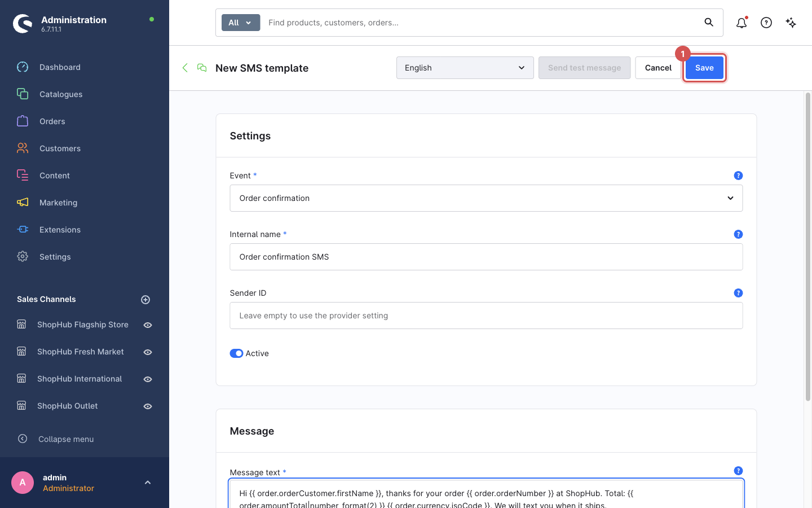Open the AI sparkle assistant icon
Viewport: 812px width, 508px height.
(791, 23)
